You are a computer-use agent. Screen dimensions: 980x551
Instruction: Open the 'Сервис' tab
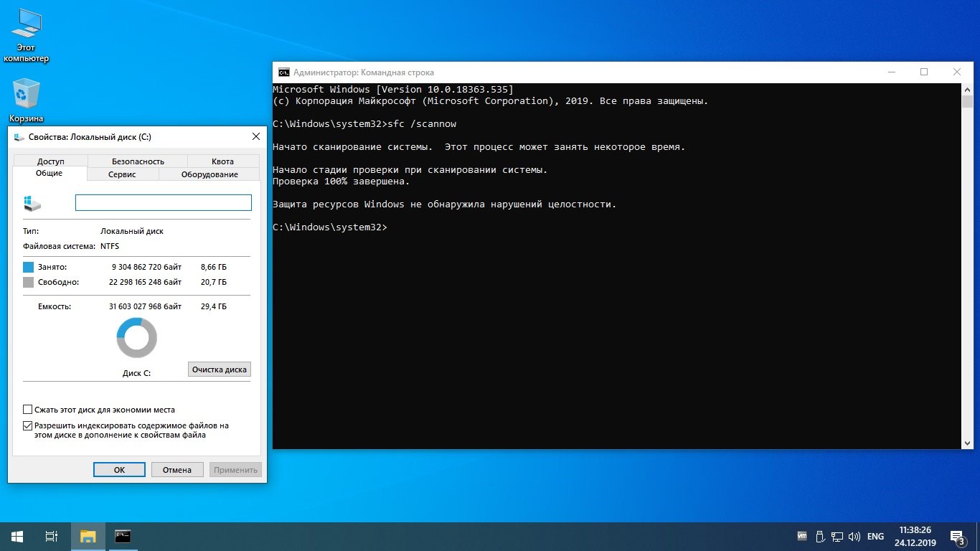123,174
